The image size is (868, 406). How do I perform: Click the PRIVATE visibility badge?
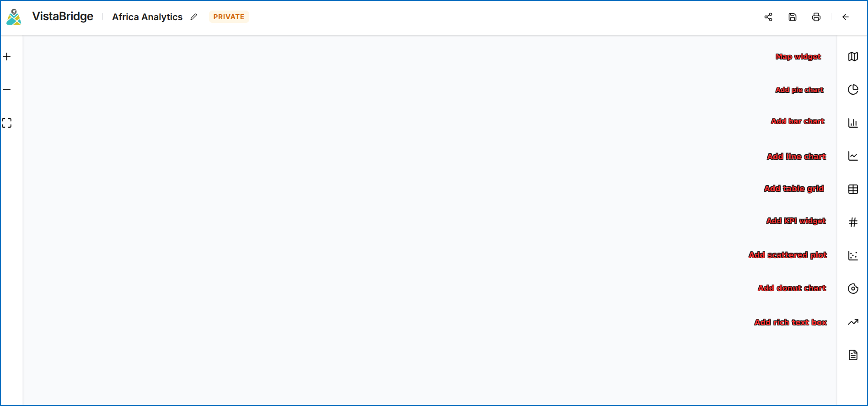tap(229, 17)
